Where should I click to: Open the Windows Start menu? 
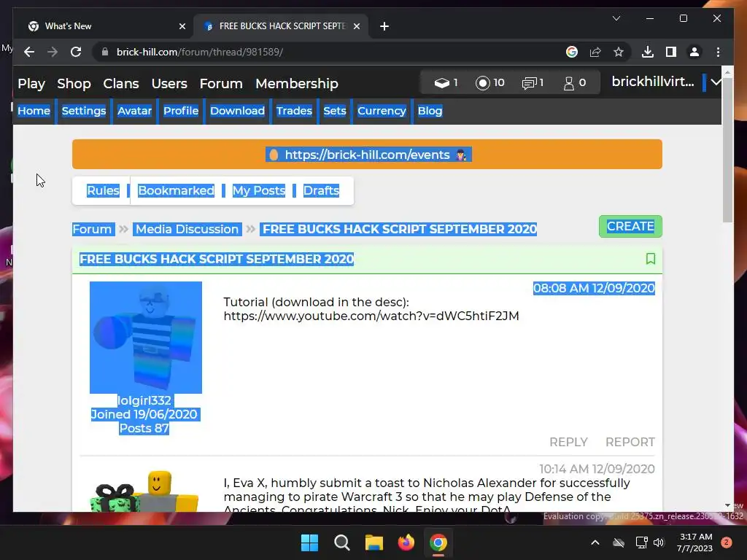[309, 542]
